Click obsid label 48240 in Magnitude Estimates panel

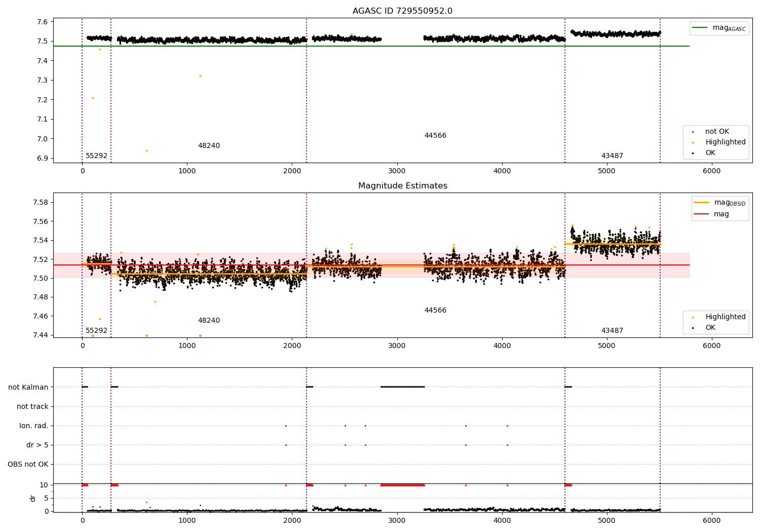[x=209, y=321]
